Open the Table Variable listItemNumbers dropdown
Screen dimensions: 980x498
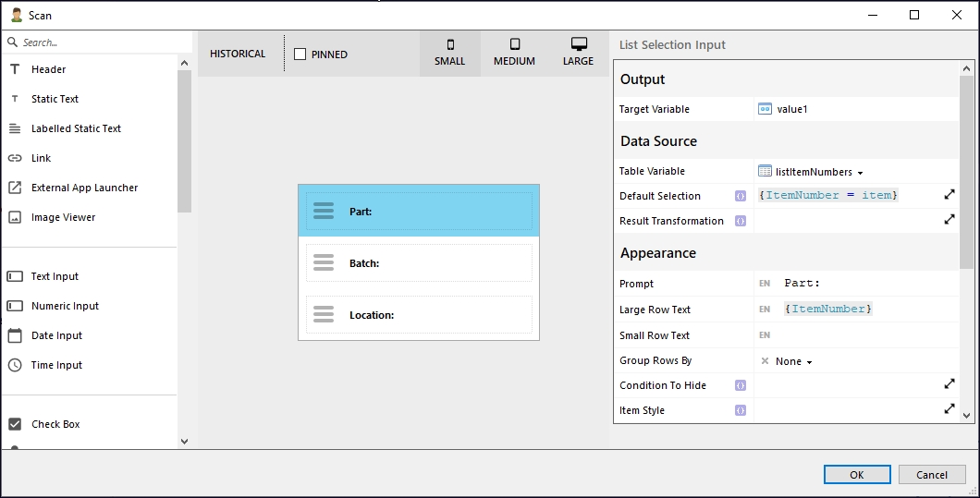click(811, 172)
